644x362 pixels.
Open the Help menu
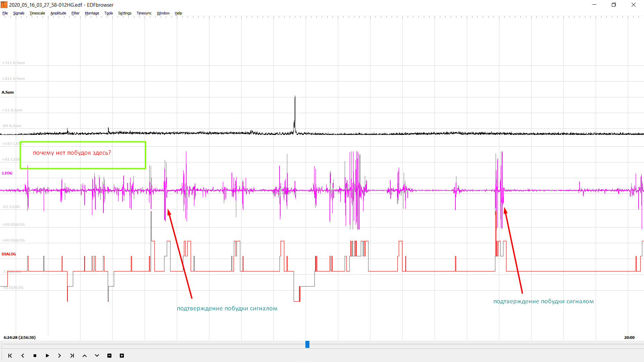point(179,13)
